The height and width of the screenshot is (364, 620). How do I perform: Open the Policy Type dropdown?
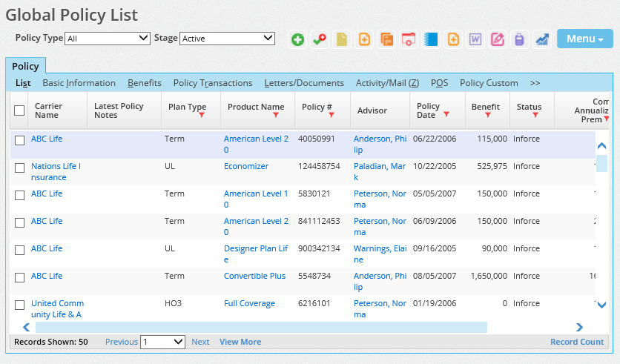(x=108, y=38)
